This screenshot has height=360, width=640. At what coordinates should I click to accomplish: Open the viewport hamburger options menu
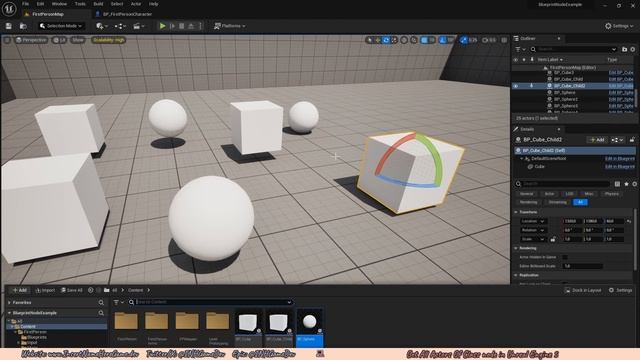7,40
